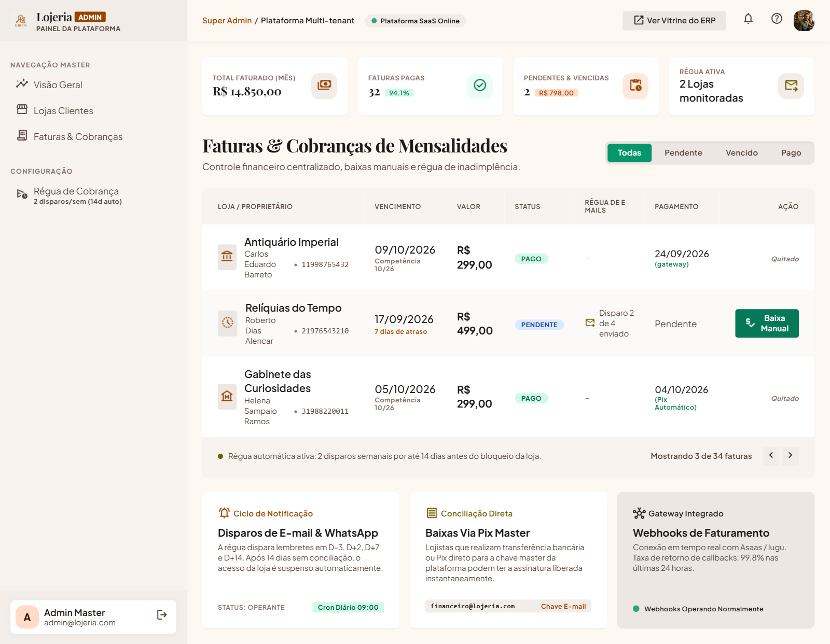Open the user avatar photo menu

coord(804,21)
